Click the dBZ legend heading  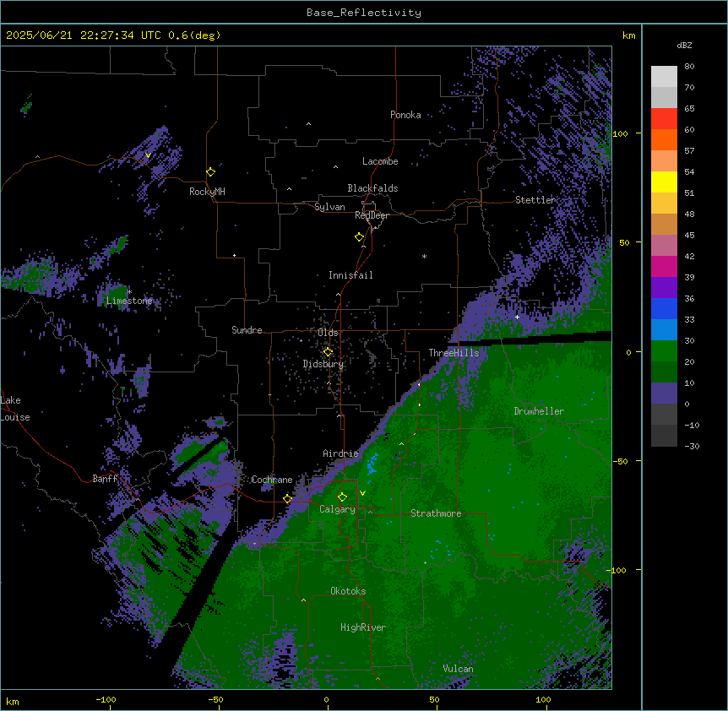point(684,46)
